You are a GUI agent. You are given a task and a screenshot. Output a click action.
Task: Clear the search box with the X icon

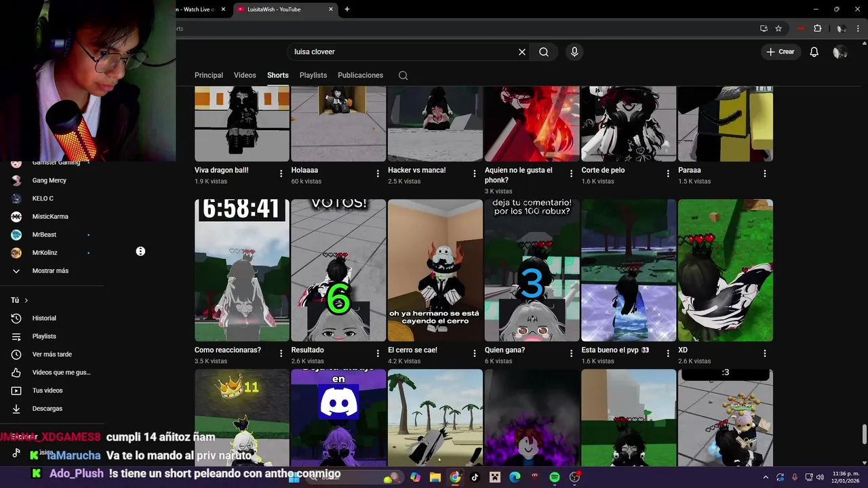[522, 52]
